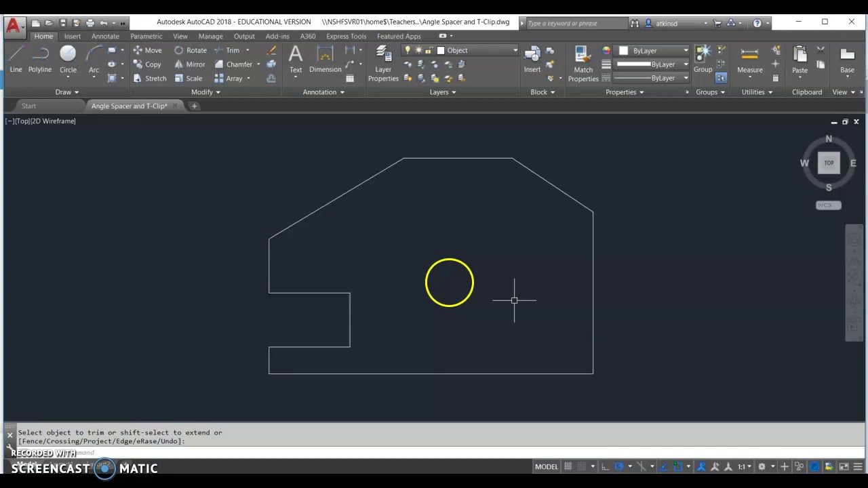Open the ByLayer color dropdown
The height and width of the screenshot is (488, 868).
tap(652, 50)
